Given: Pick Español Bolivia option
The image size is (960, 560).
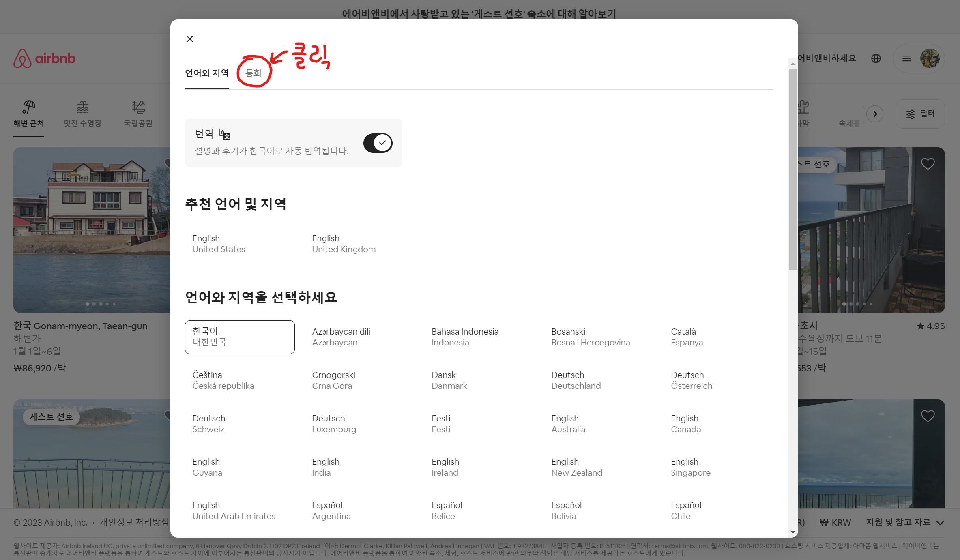Looking at the screenshot, I should pos(599,511).
